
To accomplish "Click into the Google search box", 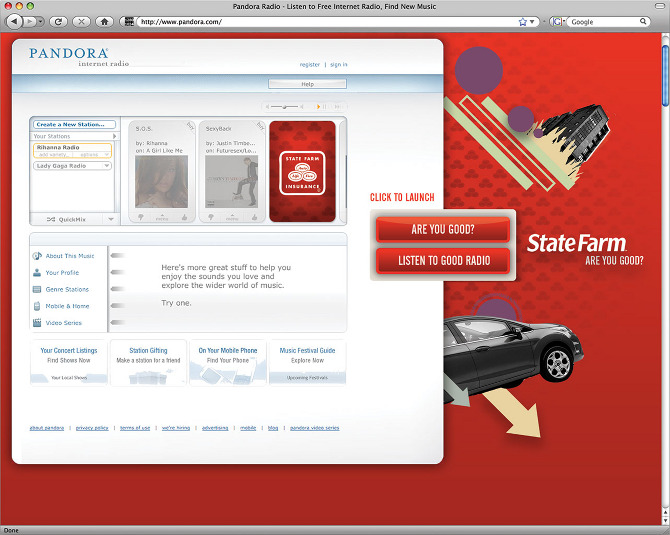I will click(x=603, y=22).
